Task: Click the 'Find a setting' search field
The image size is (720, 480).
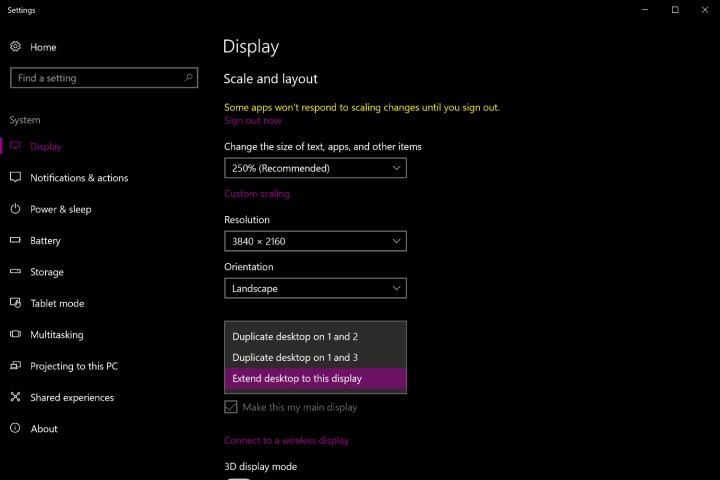Action: tap(95, 78)
